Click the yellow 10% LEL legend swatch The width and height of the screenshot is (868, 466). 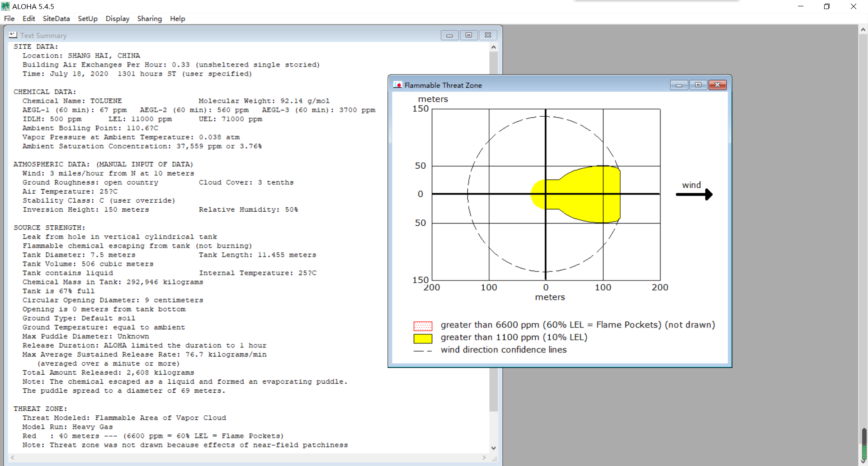[423, 338]
